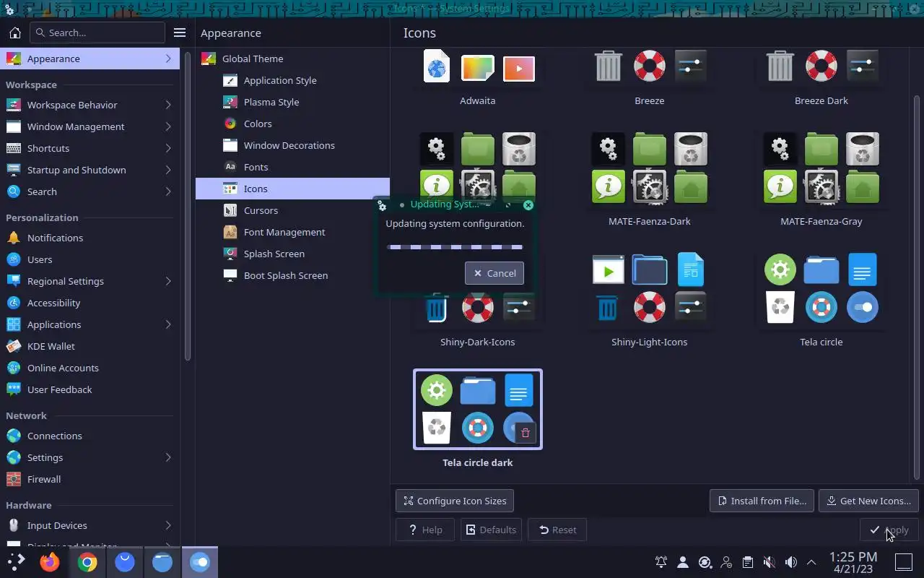The height and width of the screenshot is (578, 924).
Task: Open the Application Style icon
Action: click(230, 80)
